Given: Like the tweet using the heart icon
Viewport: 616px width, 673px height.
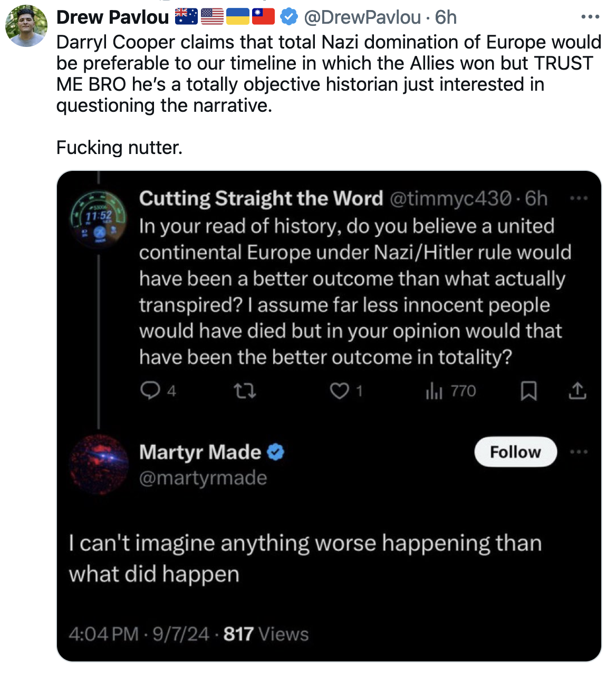Looking at the screenshot, I should tap(339, 391).
